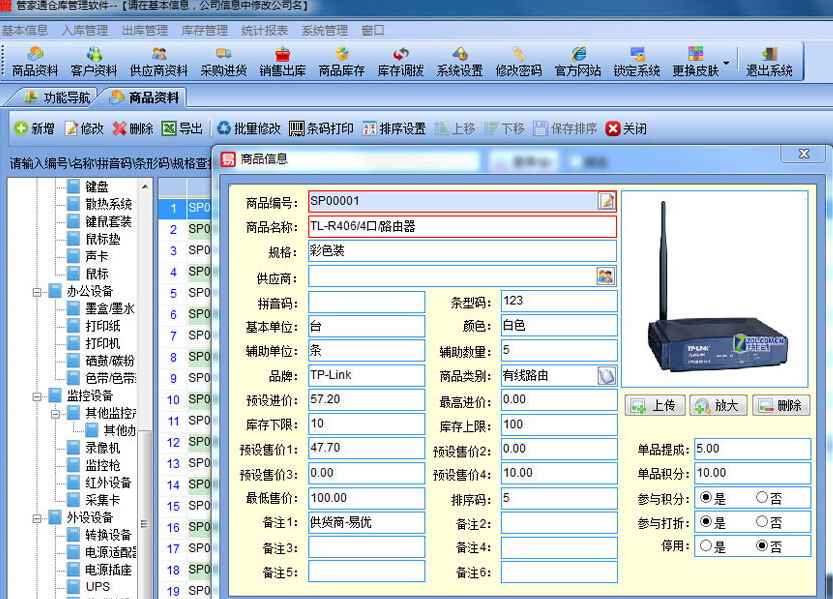Viewport: 833px width, 599px height.
Task: Open 系统设置 toolbar icon
Action: 460,62
